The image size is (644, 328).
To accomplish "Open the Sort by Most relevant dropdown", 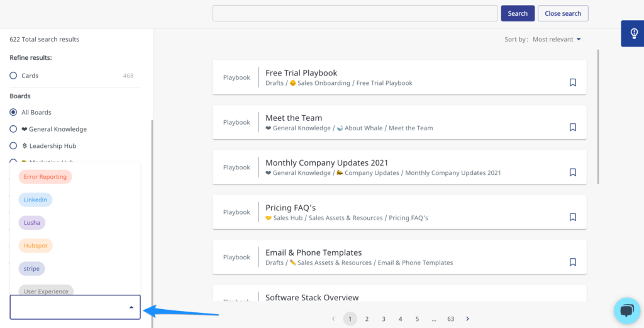I will click(556, 40).
